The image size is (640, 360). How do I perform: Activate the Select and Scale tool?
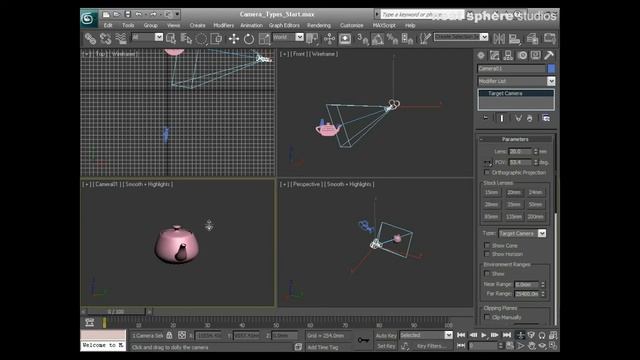tap(264, 39)
